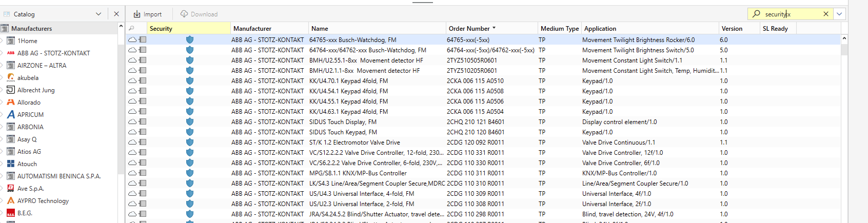Image resolution: width=868 pixels, height=223 pixels.
Task: Click shield icon for MPG/S8.1.1 KNX/MP-Bus Controller
Action: (x=189, y=173)
